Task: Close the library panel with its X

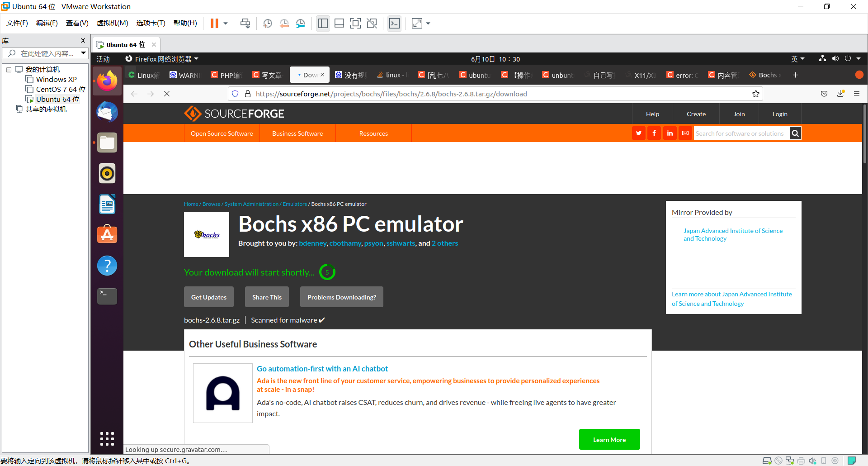Action: 83,41
